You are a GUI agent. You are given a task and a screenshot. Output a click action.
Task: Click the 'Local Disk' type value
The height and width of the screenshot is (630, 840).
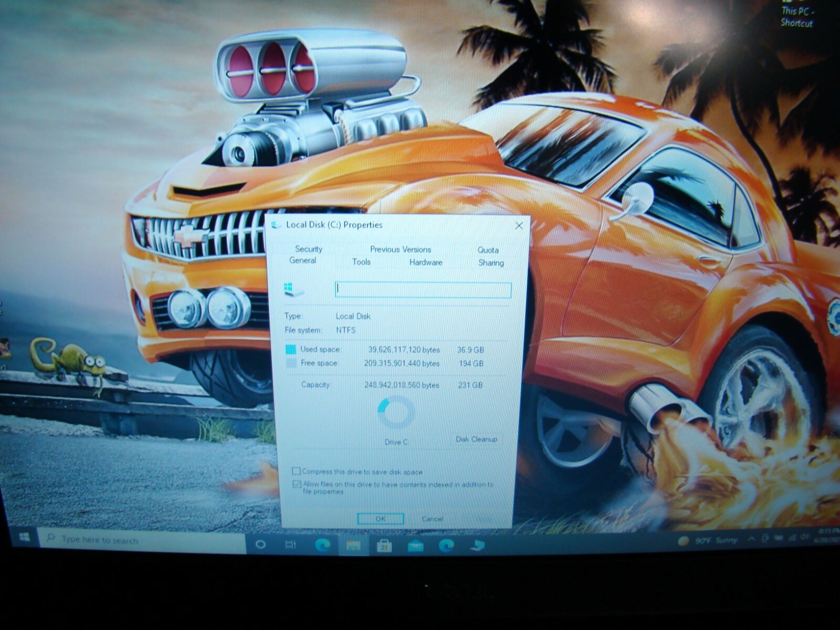[x=353, y=316]
